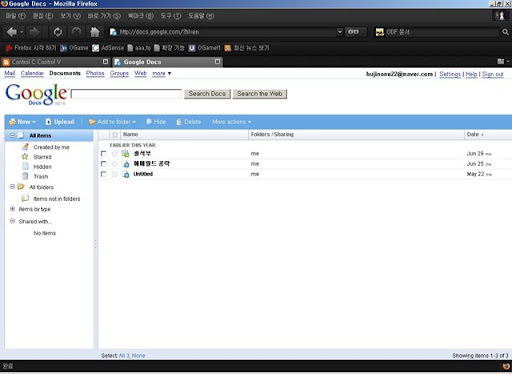Check the box for first listed document

[x=104, y=154]
